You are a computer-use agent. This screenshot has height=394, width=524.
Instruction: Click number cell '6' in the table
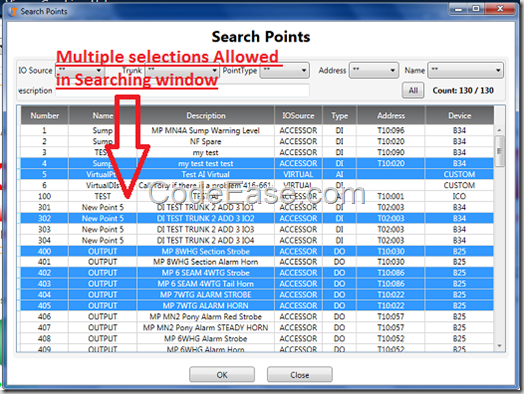click(44, 185)
